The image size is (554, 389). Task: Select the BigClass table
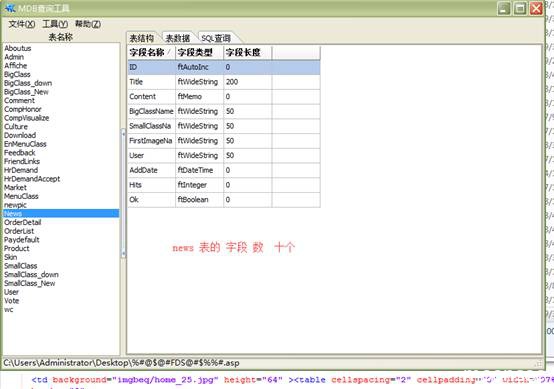click(17, 74)
